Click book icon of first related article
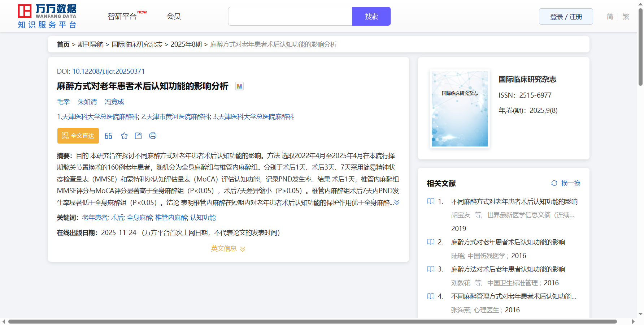644x325 pixels. click(x=431, y=201)
